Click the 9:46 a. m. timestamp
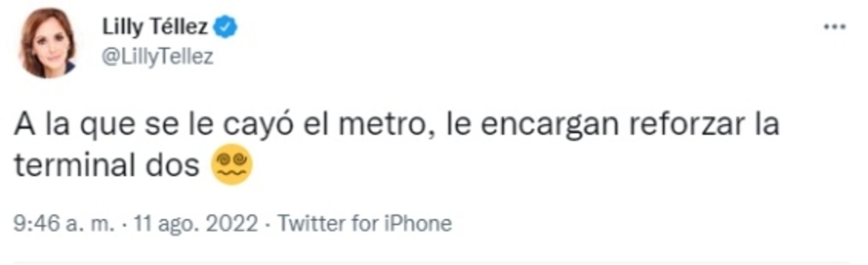Image resolution: width=868 pixels, height=265 pixels. point(64,224)
